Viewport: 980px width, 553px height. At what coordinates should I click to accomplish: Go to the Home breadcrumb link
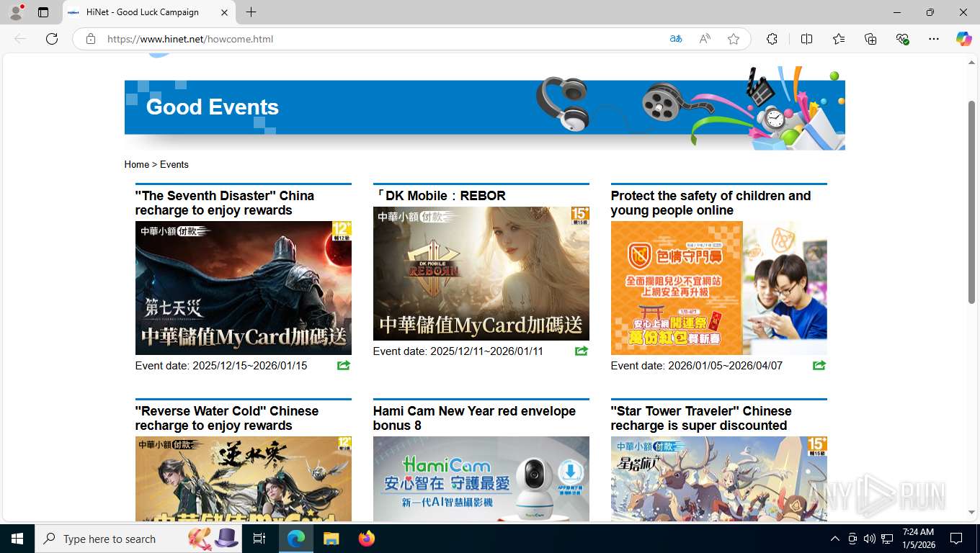(137, 164)
